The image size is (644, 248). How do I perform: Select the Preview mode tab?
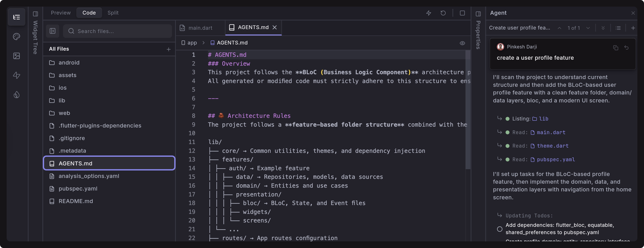[x=60, y=13]
